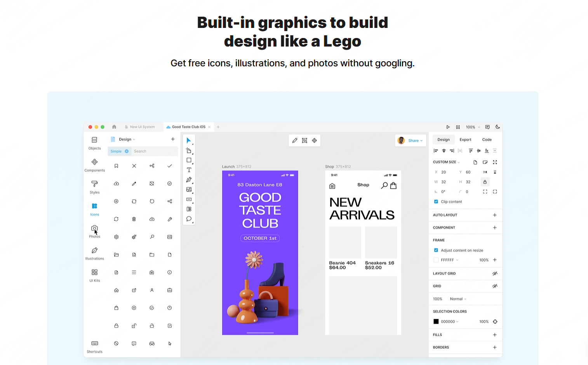Toggle Clip content checkbox
Screen dimensions: 588x365
[x=436, y=202]
